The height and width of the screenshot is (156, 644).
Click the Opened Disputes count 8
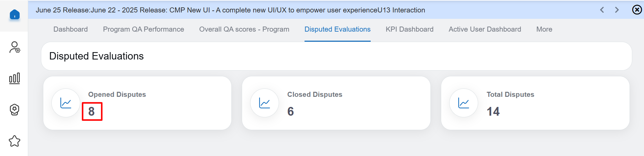(91, 112)
